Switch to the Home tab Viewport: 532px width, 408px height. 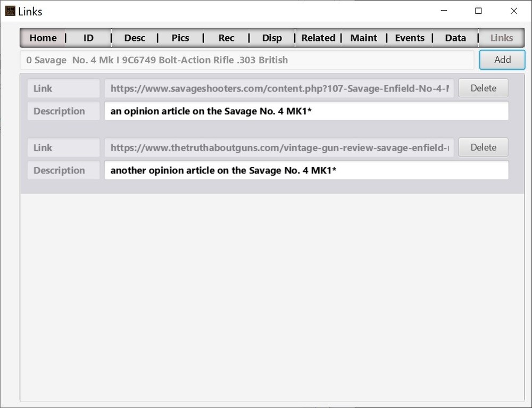click(x=43, y=38)
